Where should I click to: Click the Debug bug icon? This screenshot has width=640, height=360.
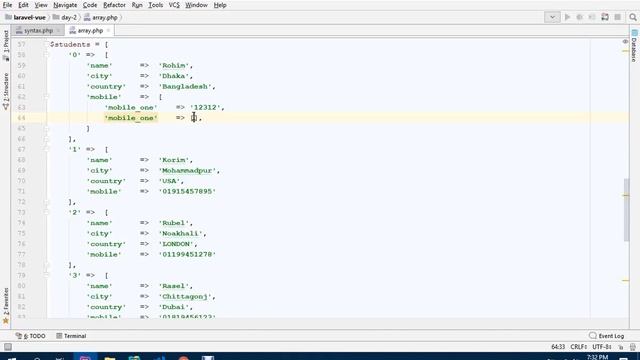point(579,17)
